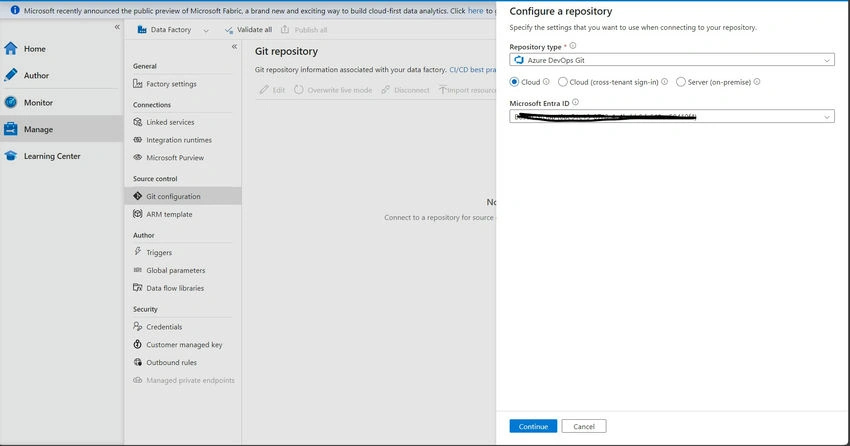The width and height of the screenshot is (850, 446).
Task: Click the Data flow libraries icon
Action: tap(138, 288)
